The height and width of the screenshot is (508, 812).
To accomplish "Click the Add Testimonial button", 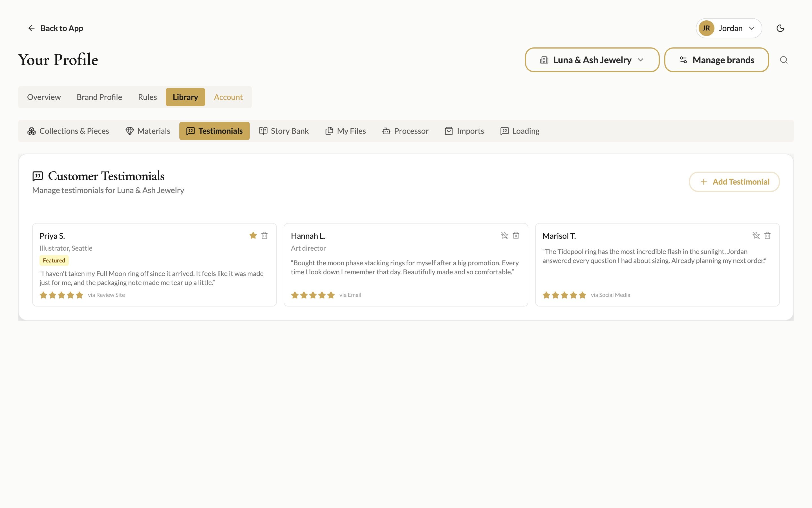I will (734, 182).
